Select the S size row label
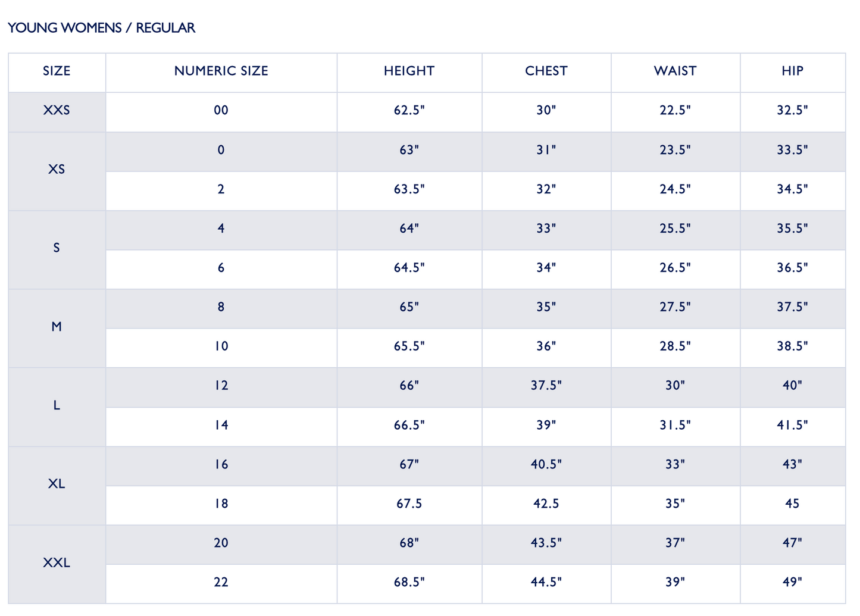Viewport: 860px width, 616px height. (57, 249)
